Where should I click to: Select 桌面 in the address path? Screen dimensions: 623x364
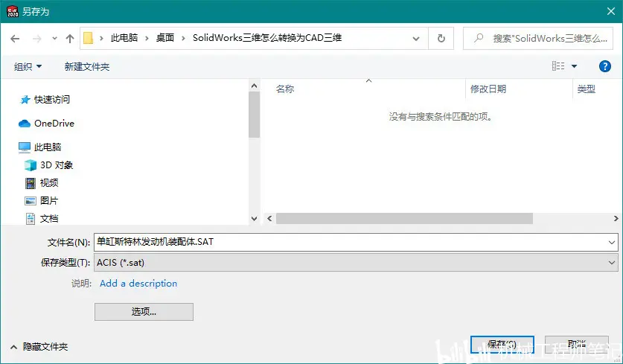[x=165, y=38]
